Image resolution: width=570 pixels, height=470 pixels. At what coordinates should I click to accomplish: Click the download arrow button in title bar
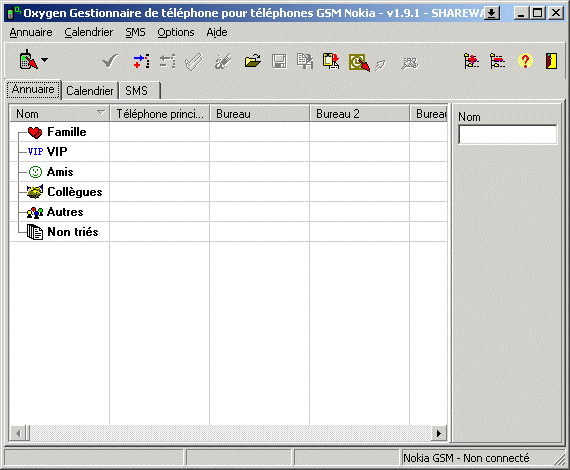coord(492,13)
